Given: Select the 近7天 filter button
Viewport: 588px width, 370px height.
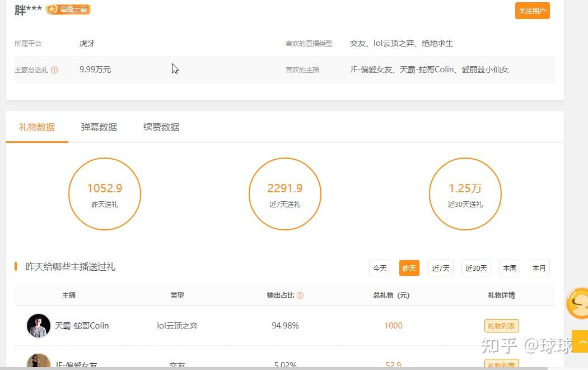Looking at the screenshot, I should 441,268.
